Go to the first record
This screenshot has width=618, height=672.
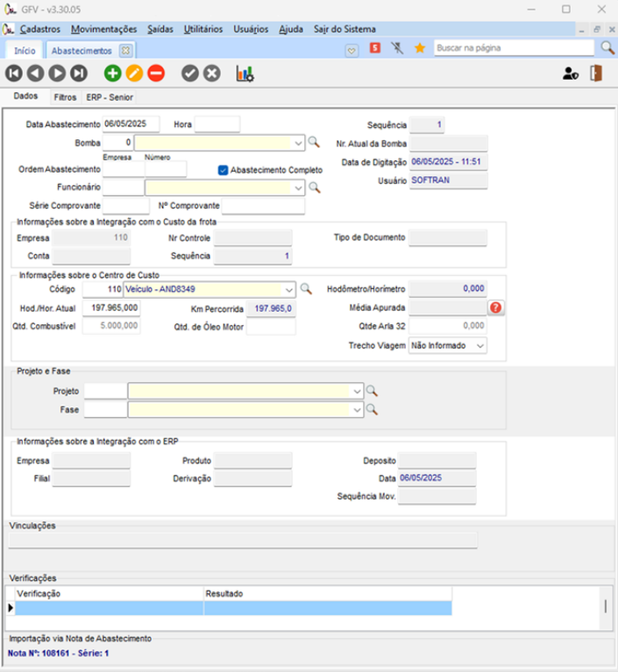click(x=14, y=74)
